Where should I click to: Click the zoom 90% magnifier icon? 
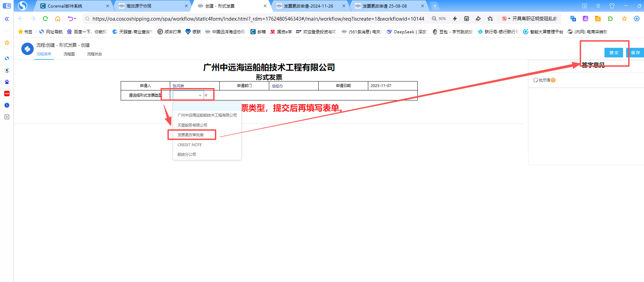(x=434, y=19)
